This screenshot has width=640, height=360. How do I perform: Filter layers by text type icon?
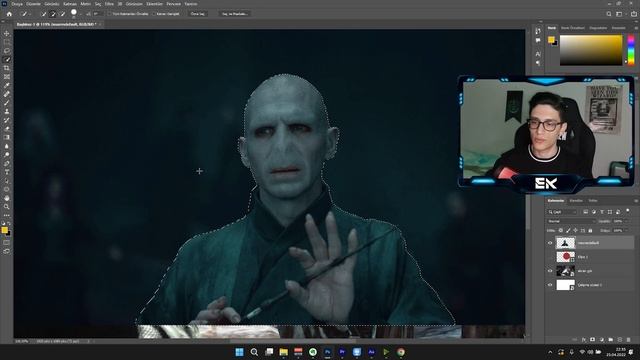click(602, 212)
